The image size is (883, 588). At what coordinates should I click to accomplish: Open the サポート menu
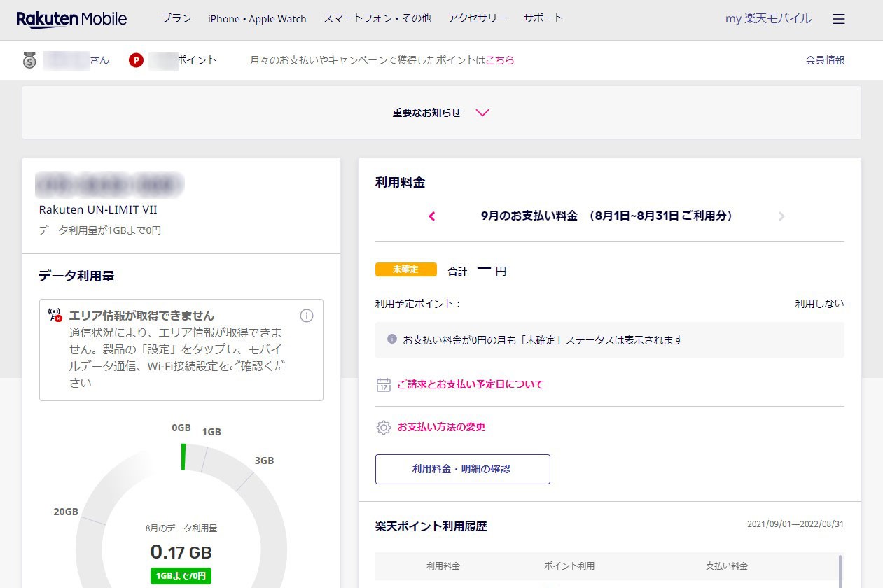point(543,19)
